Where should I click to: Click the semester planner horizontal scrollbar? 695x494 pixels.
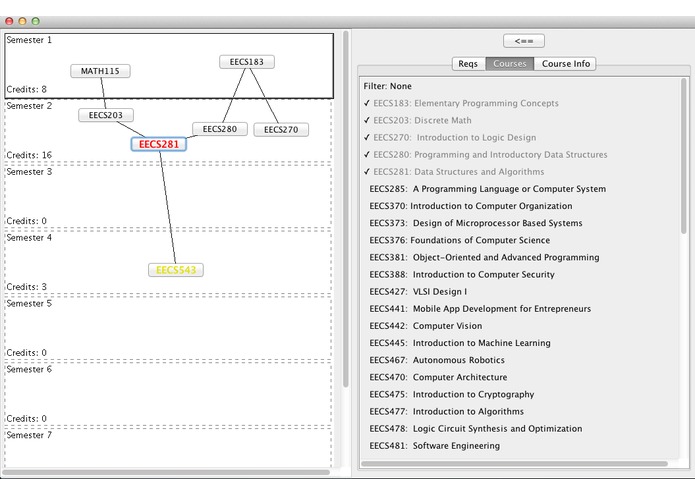click(x=166, y=472)
